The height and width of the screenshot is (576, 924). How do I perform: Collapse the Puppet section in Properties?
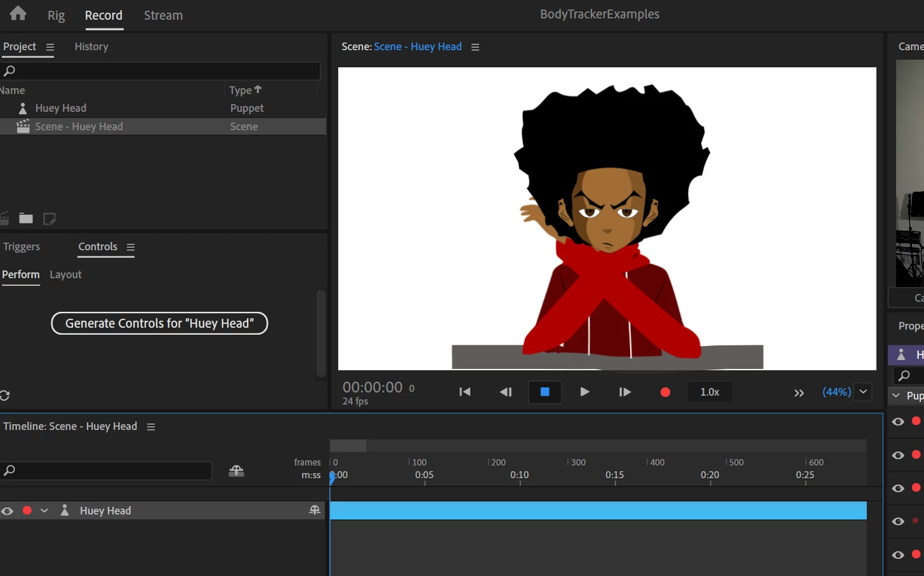tap(896, 396)
